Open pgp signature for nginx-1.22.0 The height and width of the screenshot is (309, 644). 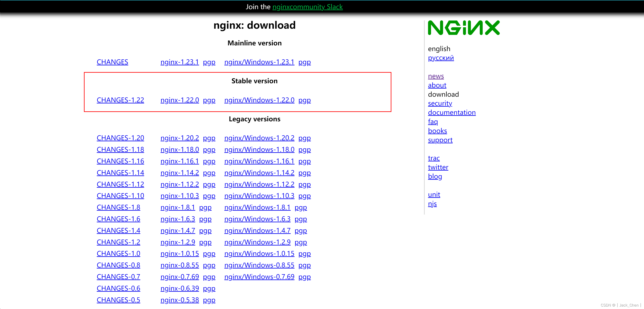tap(209, 100)
